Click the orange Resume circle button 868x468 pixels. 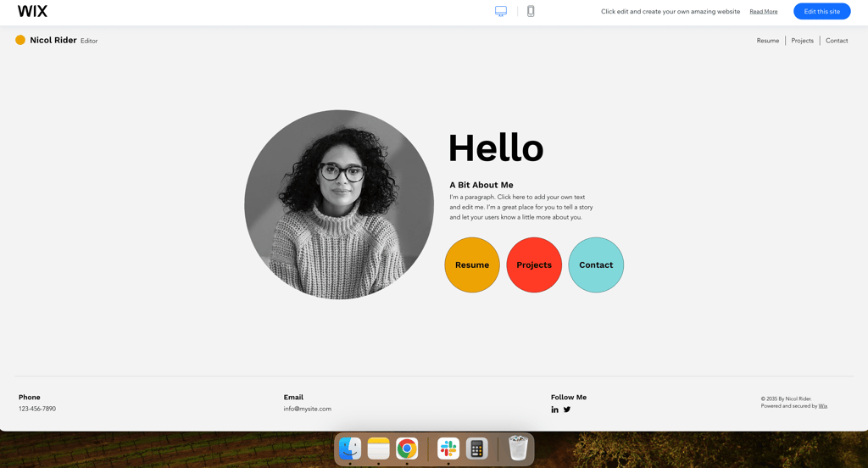[x=472, y=265]
